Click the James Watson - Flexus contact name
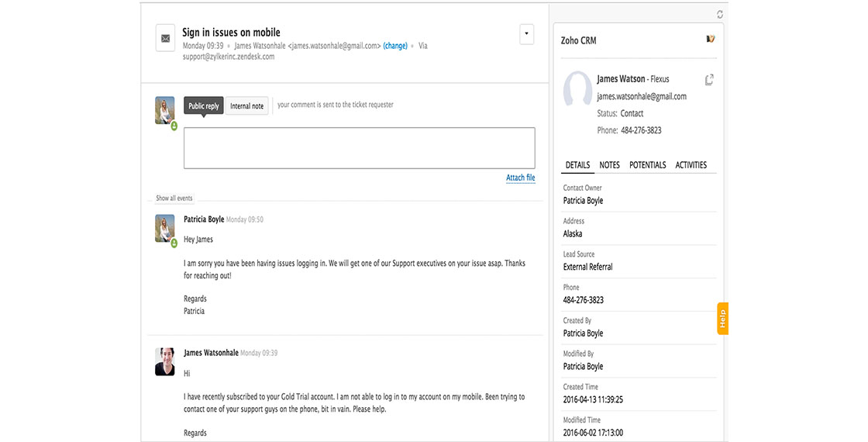The image size is (868, 442). tap(632, 79)
